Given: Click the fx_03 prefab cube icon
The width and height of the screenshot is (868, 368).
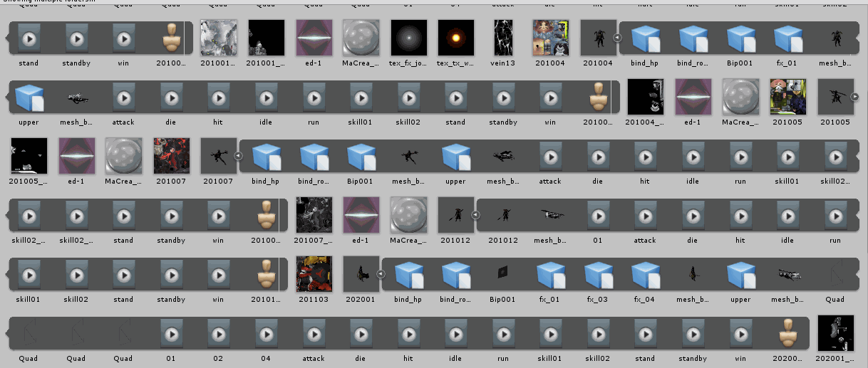Looking at the screenshot, I should pos(599,274).
